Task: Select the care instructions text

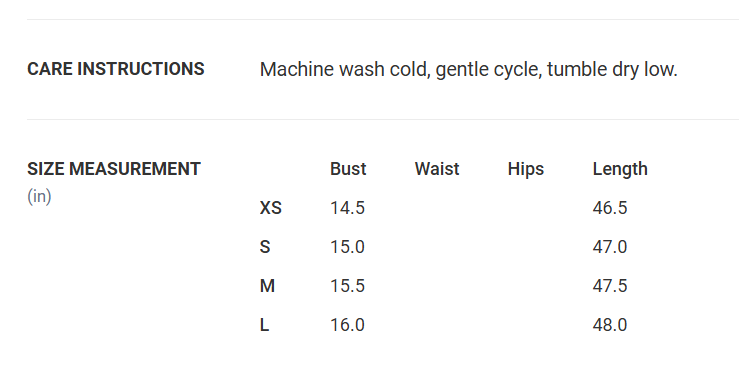Action: point(468,70)
